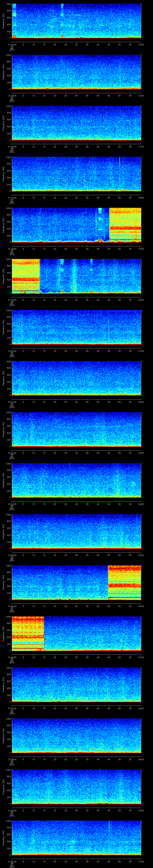Click the Frequency (Hz) axis label of the 12:20:00 panel
Viewport: 153px width, 868px height.
point(3,327)
